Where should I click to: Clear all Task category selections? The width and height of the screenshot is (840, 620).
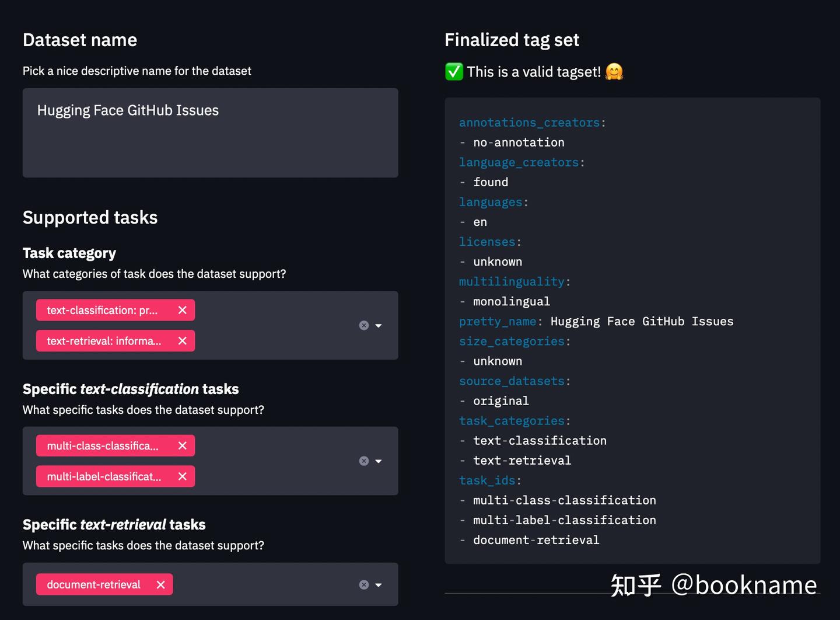(364, 325)
